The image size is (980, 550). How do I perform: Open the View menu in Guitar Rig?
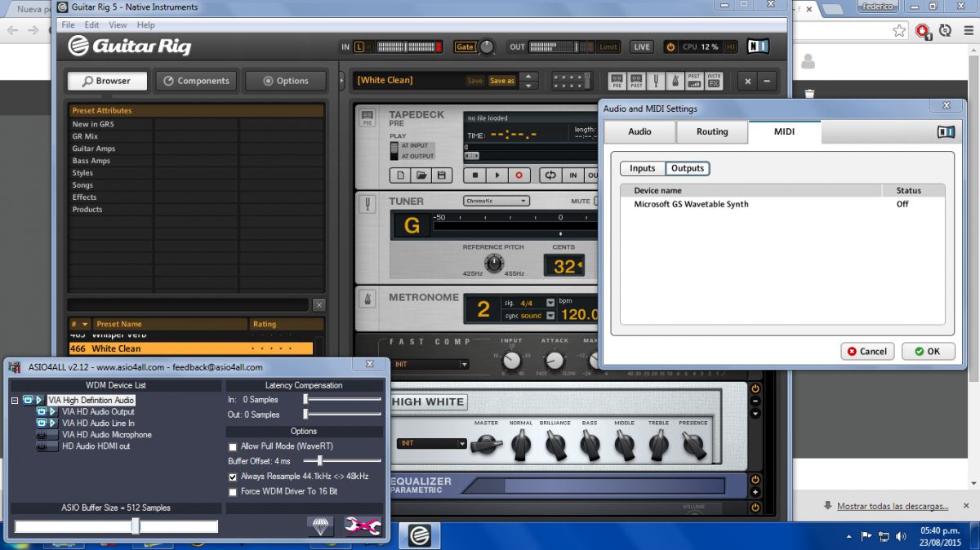(x=118, y=25)
